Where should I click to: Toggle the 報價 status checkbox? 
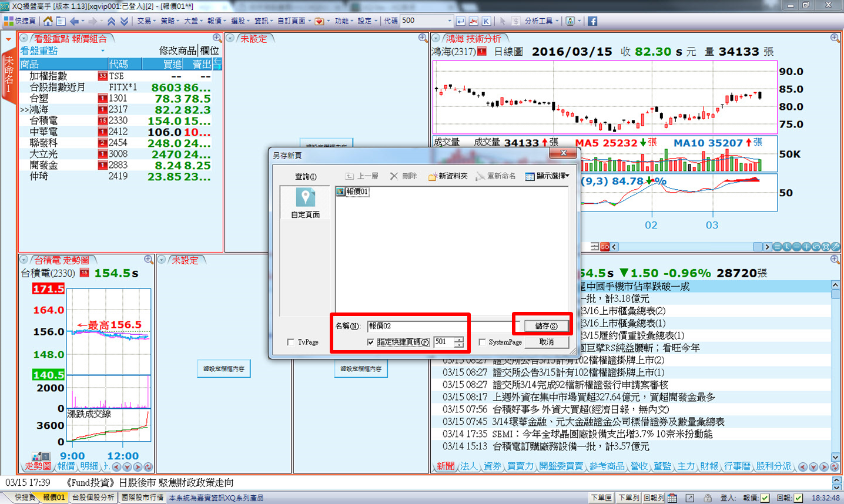pyautogui.click(x=765, y=498)
